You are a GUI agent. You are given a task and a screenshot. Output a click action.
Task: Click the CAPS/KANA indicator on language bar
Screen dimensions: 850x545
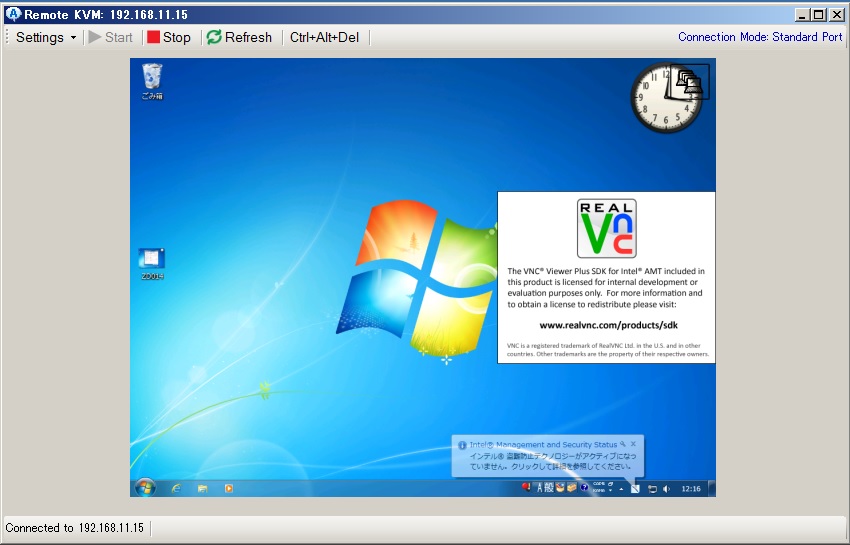tap(599, 487)
